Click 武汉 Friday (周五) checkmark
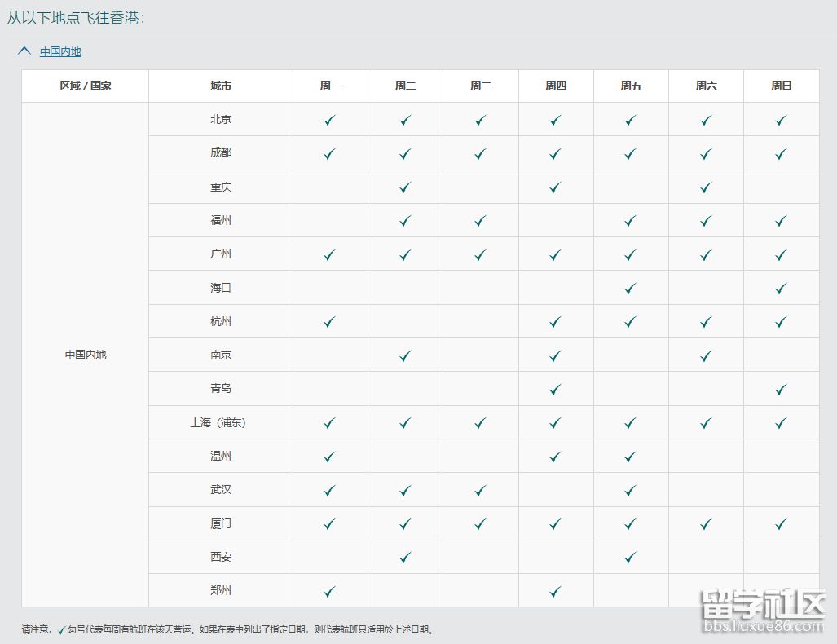 [631, 491]
